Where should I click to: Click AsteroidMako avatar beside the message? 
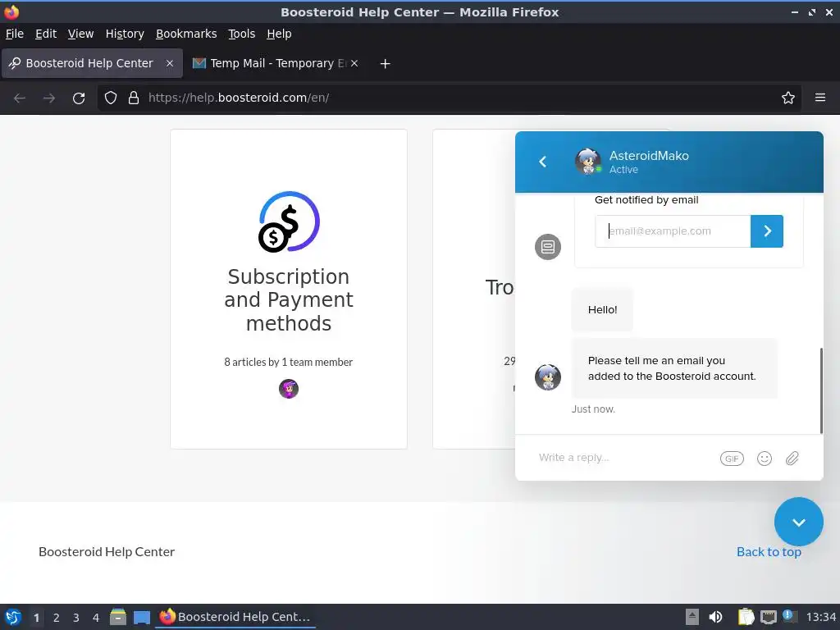(x=547, y=377)
